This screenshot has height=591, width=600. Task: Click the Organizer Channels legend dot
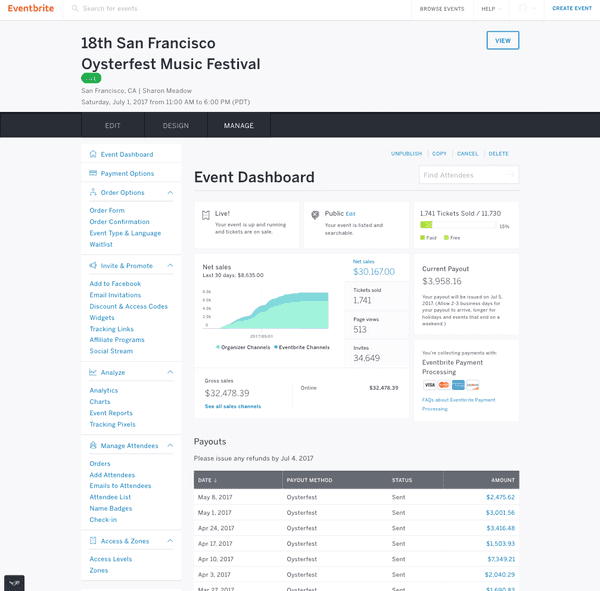point(218,347)
